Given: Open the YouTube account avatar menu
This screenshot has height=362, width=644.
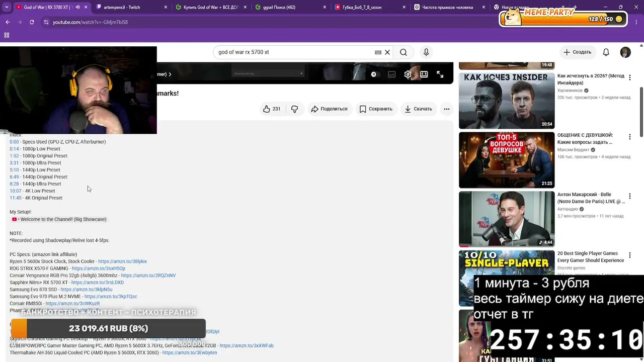Looking at the screenshot, I should (625, 52).
